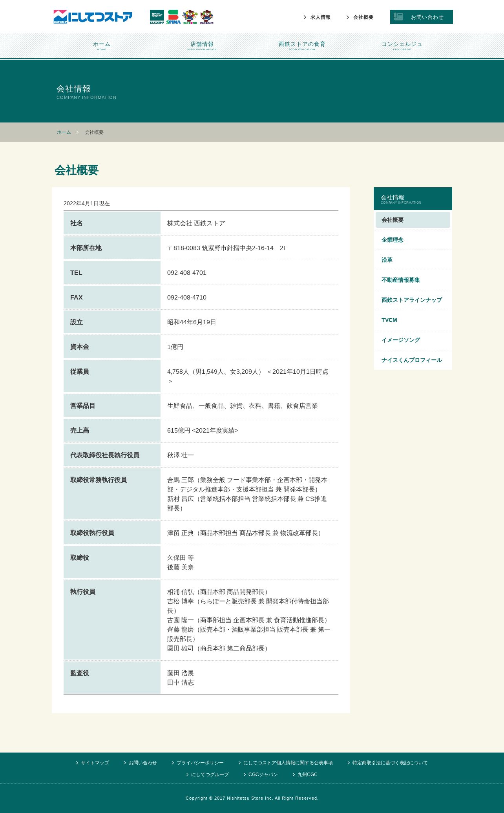Select コンシェルジュ in the main navigation
504x813 pixels.
pyautogui.click(x=402, y=46)
